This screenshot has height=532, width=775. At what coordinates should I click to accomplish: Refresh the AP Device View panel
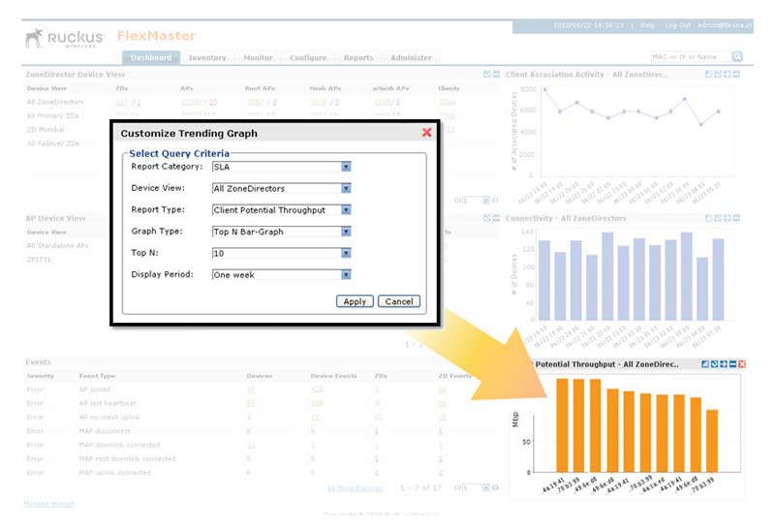pos(487,218)
